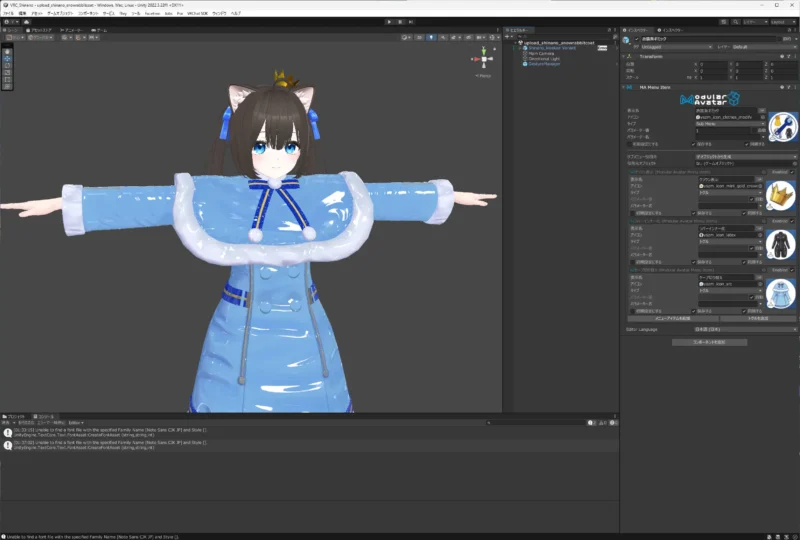Select GestureManager in hierarchy
Viewport: 800px width, 540px height.
(x=544, y=64)
